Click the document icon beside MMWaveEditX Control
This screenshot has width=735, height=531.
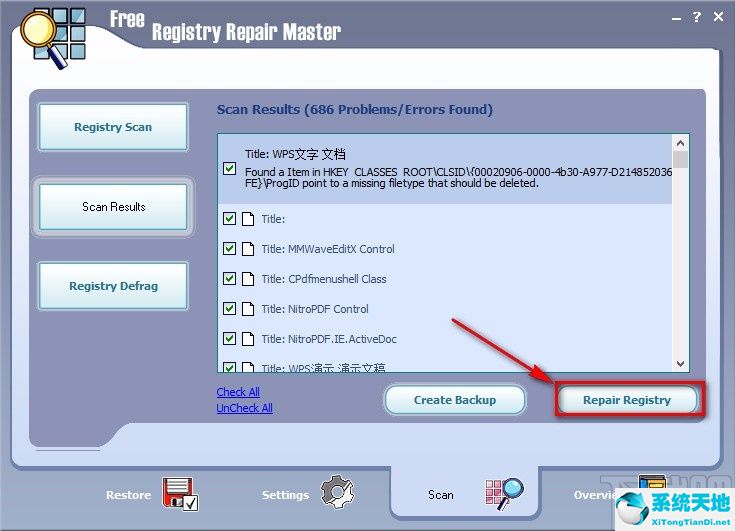247,249
